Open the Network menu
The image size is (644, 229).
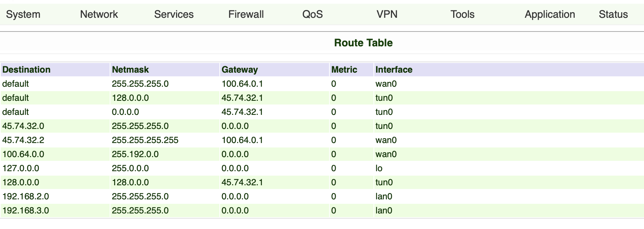pyautogui.click(x=99, y=14)
